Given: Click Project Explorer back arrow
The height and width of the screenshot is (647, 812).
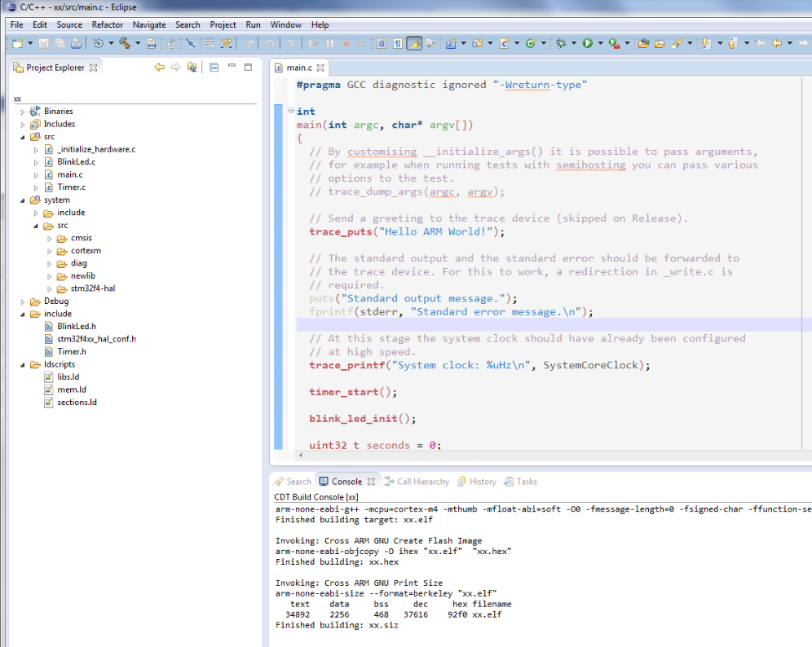Looking at the screenshot, I should tap(160, 68).
